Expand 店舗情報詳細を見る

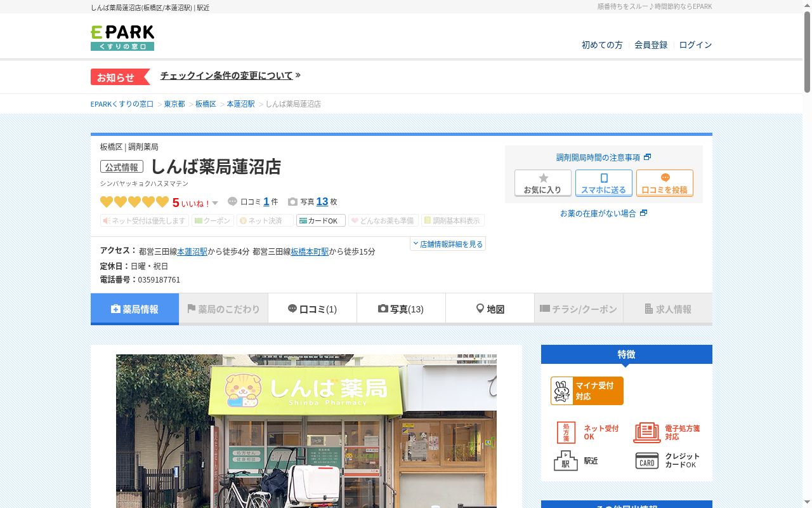click(448, 244)
